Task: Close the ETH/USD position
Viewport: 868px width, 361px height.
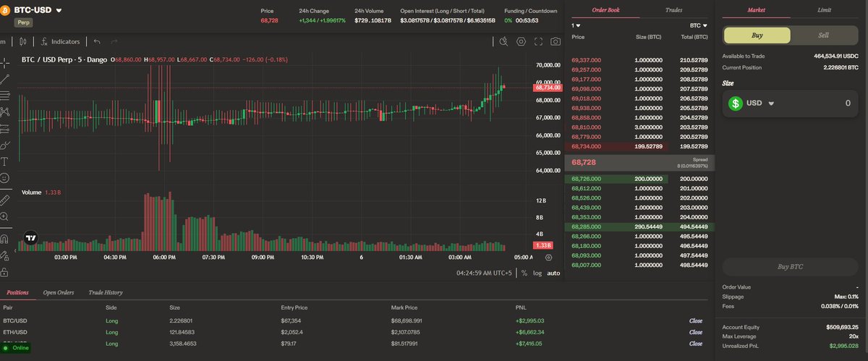Action: (696, 332)
